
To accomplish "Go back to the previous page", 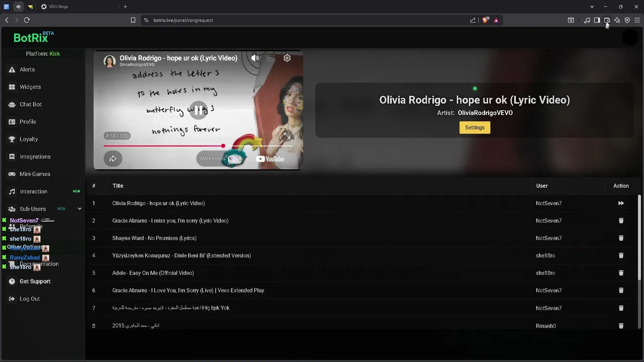I will tap(7, 20).
